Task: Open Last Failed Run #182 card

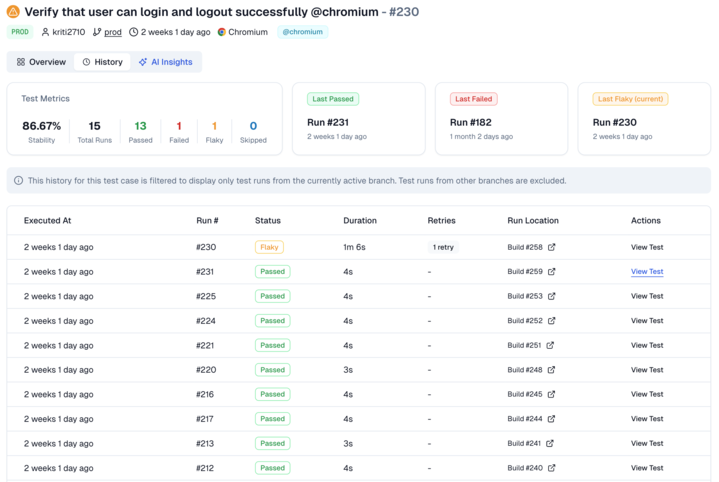Action: click(x=501, y=119)
